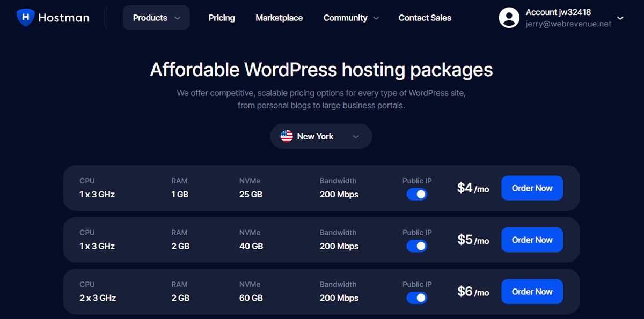Click 1 x 3 GHz in the $4 plan
The height and width of the screenshot is (319, 644).
pos(97,194)
